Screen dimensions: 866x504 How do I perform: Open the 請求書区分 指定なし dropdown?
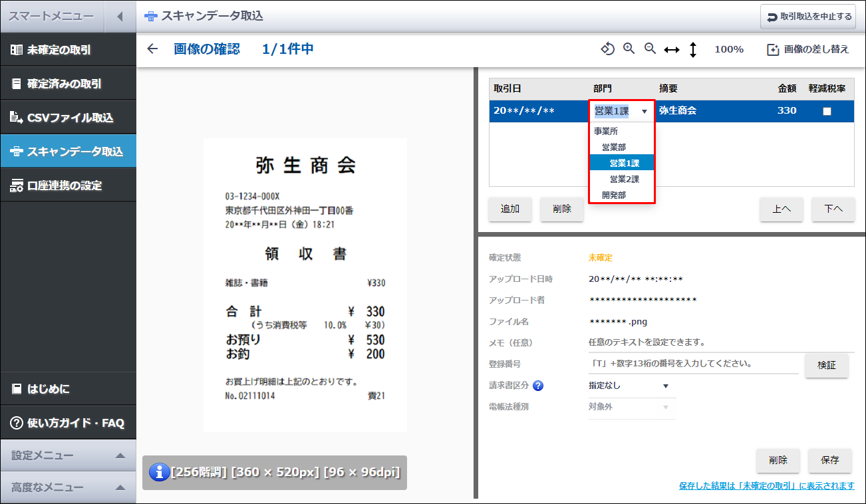click(629, 386)
